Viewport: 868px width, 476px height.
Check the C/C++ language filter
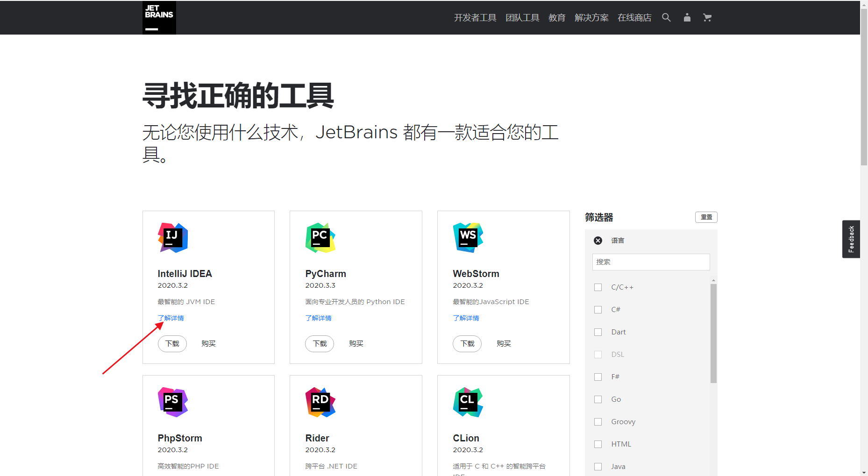tap(598, 287)
